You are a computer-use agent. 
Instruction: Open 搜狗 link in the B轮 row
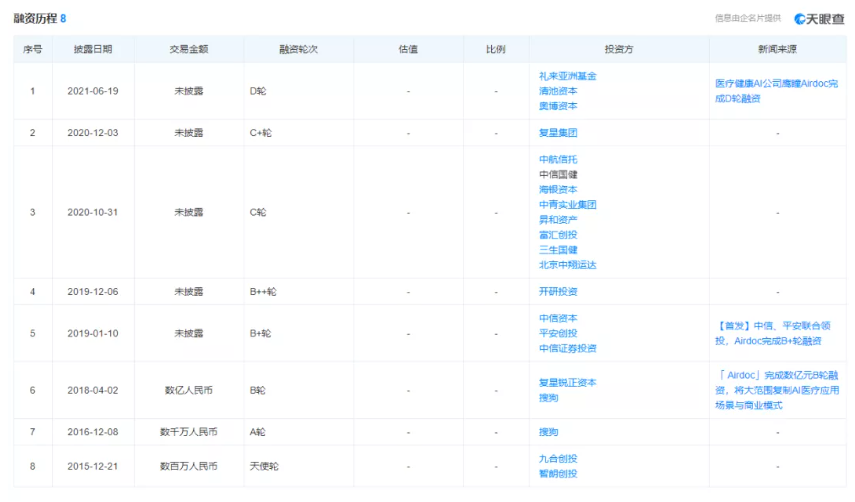[549, 398]
